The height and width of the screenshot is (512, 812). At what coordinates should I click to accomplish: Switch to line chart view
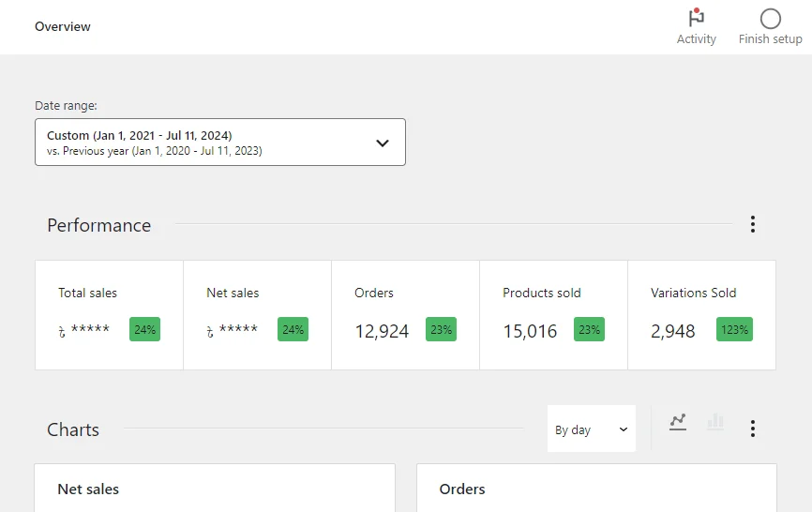[x=678, y=422]
